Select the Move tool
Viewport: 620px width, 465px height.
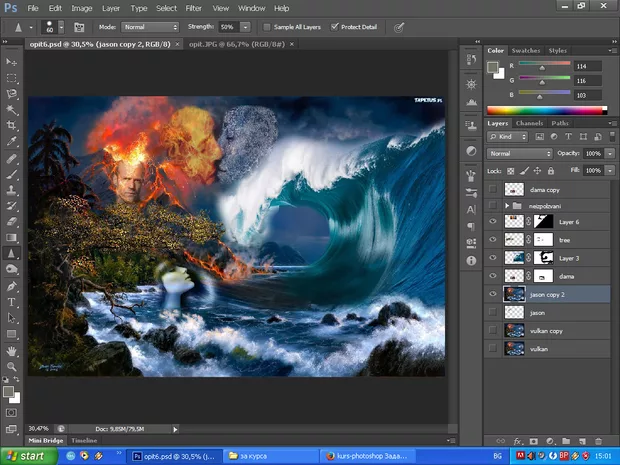tap(12, 60)
